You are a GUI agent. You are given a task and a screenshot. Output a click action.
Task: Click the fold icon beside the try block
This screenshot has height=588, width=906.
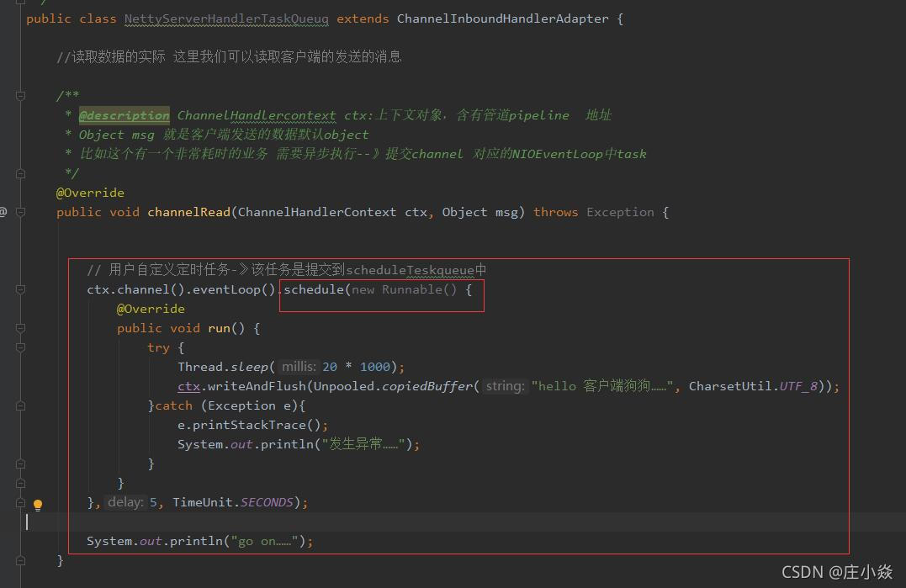tap(20, 347)
